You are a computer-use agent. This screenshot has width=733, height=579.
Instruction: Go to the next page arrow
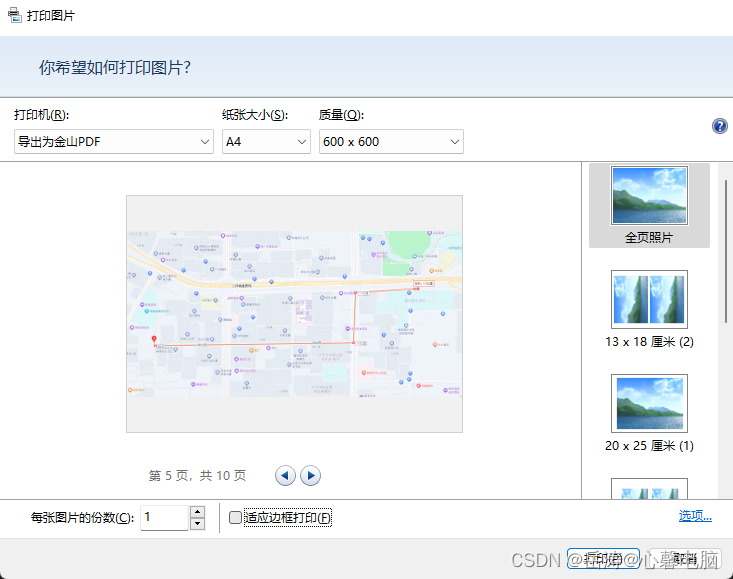click(310, 476)
